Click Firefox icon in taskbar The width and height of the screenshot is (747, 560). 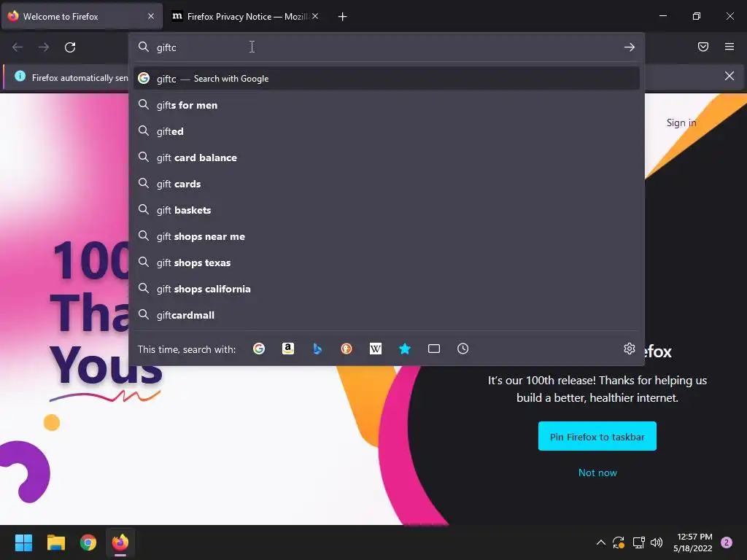120,542
